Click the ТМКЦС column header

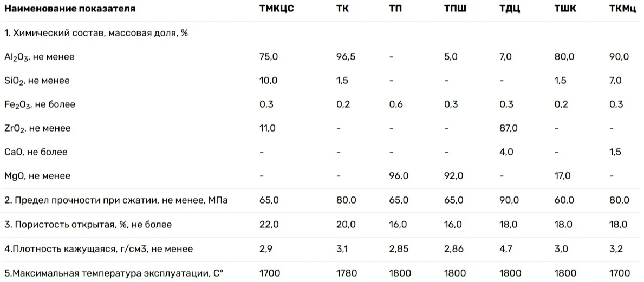pos(276,9)
